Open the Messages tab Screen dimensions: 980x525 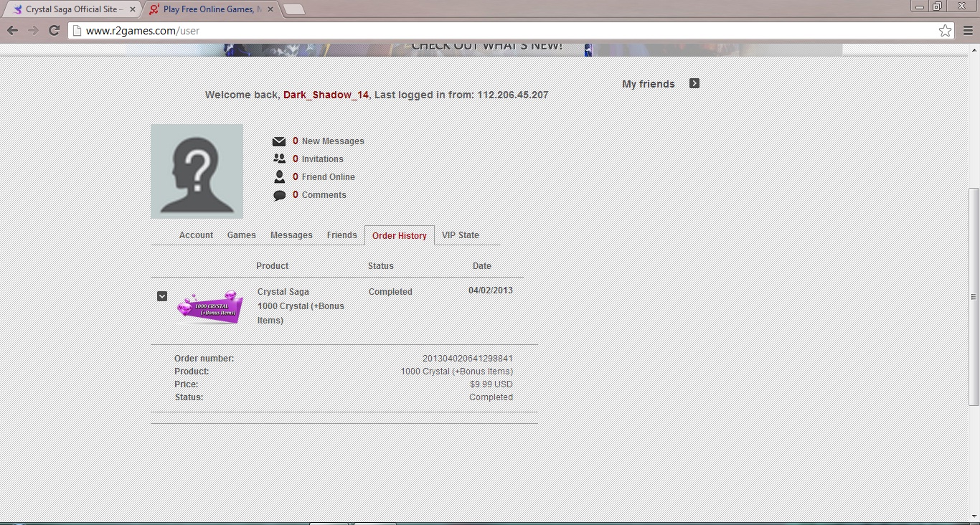[x=291, y=235]
